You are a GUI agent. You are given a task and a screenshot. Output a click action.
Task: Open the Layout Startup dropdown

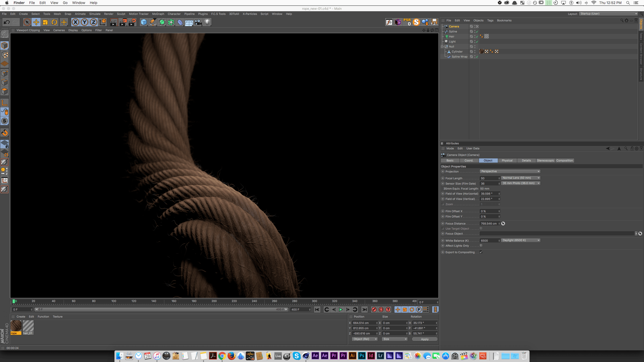[x=608, y=14]
